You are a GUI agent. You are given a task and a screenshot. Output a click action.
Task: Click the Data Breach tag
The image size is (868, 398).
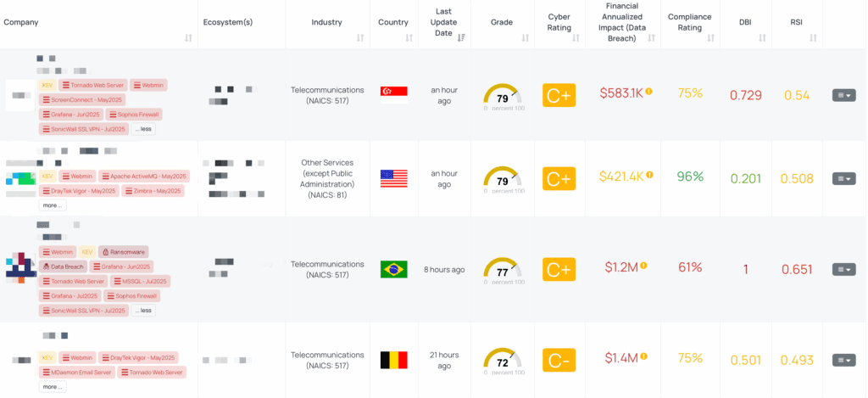point(64,266)
